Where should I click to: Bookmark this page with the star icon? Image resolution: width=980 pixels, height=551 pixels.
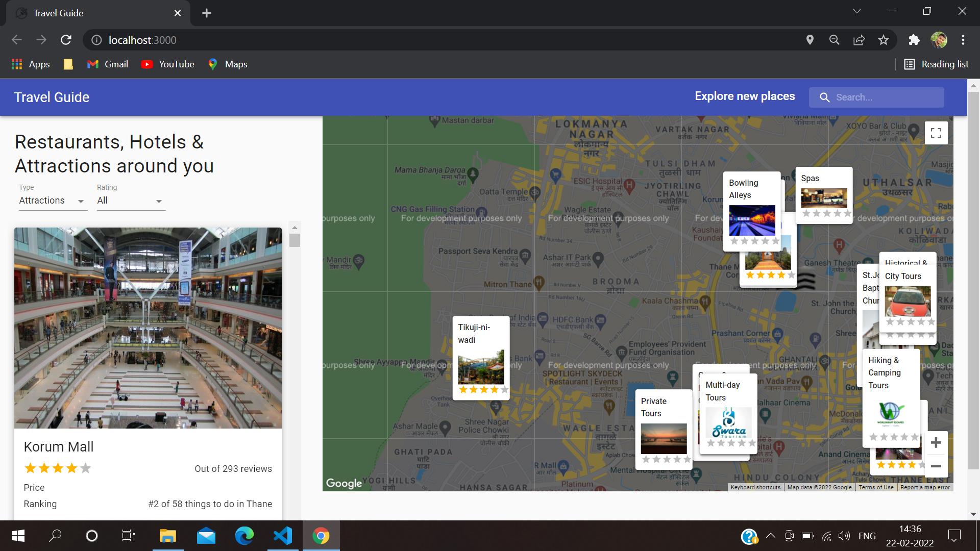(x=884, y=40)
